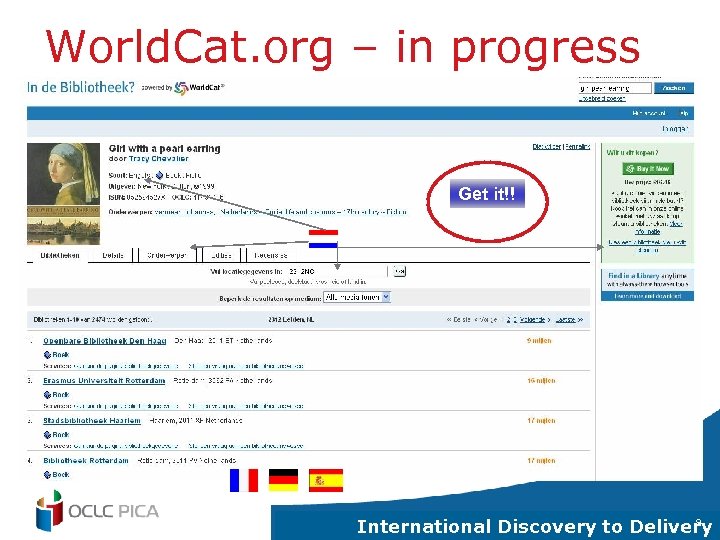Screen dimensions: 720x540
Task: Click the Learn more and download button
Action: tap(647, 296)
